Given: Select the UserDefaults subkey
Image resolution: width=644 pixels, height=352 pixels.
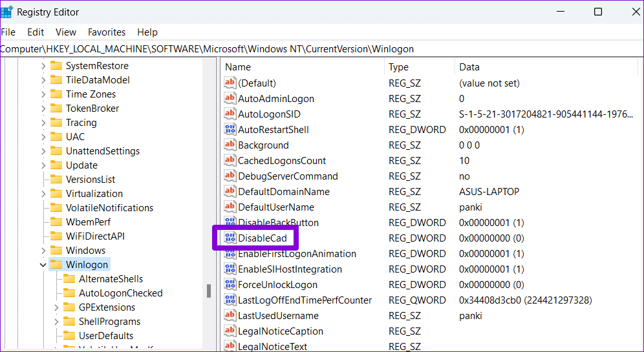Looking at the screenshot, I should click(x=106, y=336).
